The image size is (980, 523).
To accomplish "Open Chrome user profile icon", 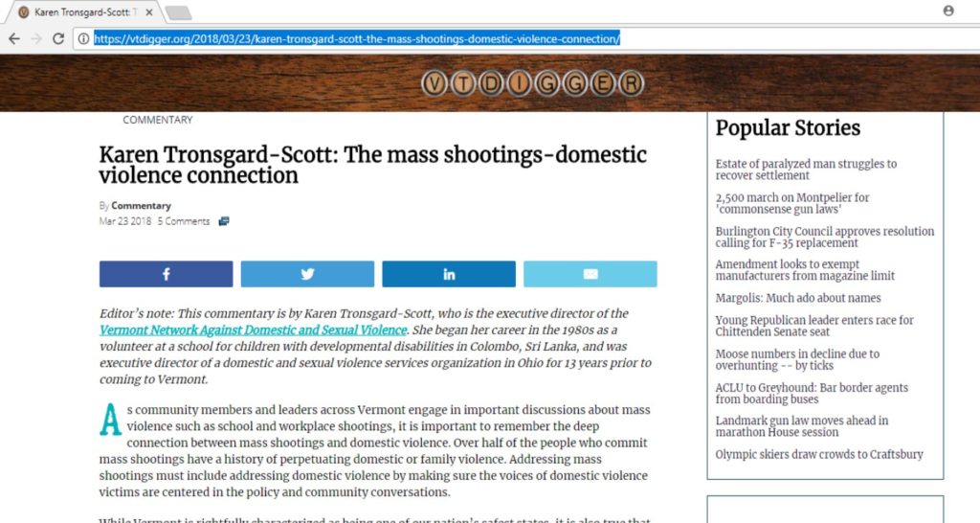I will 948,11.
